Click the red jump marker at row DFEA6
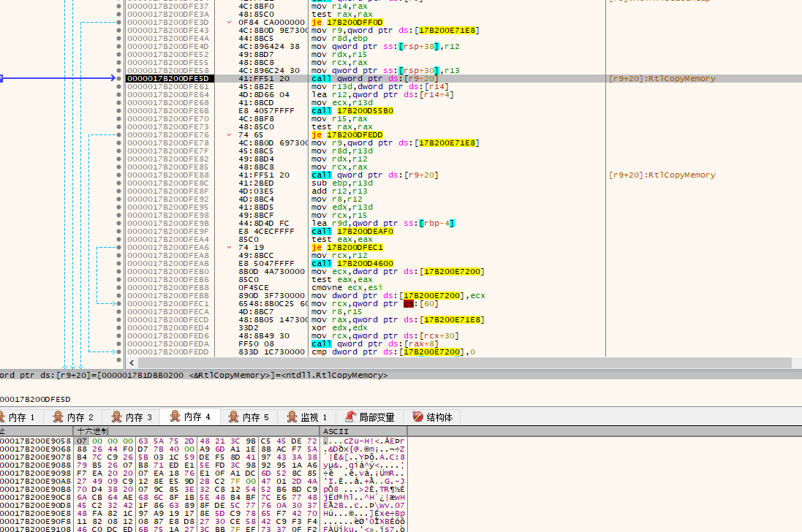 click(229, 247)
